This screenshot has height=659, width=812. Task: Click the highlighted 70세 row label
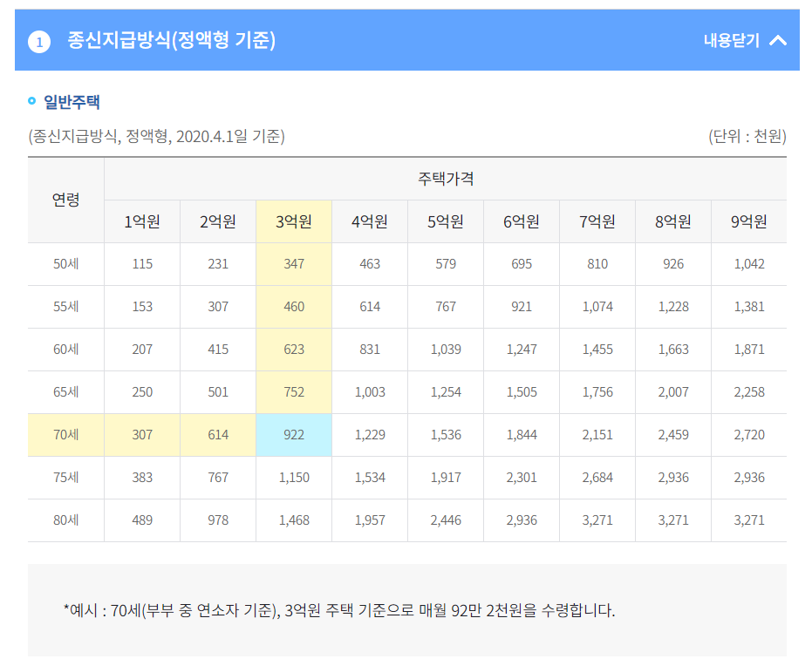pyautogui.click(x=65, y=435)
